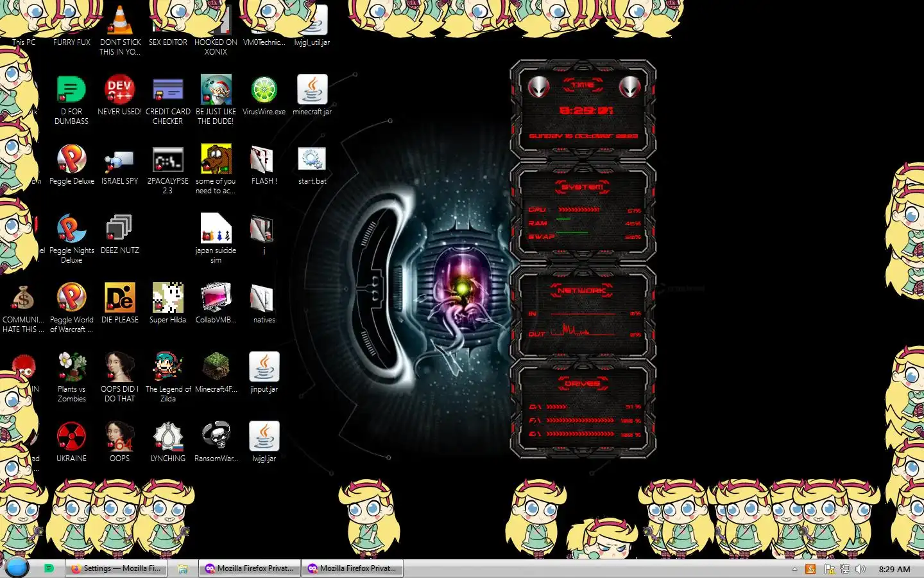Select the some of you need to ac... icon
This screenshot has height=578, width=924.
click(216, 169)
